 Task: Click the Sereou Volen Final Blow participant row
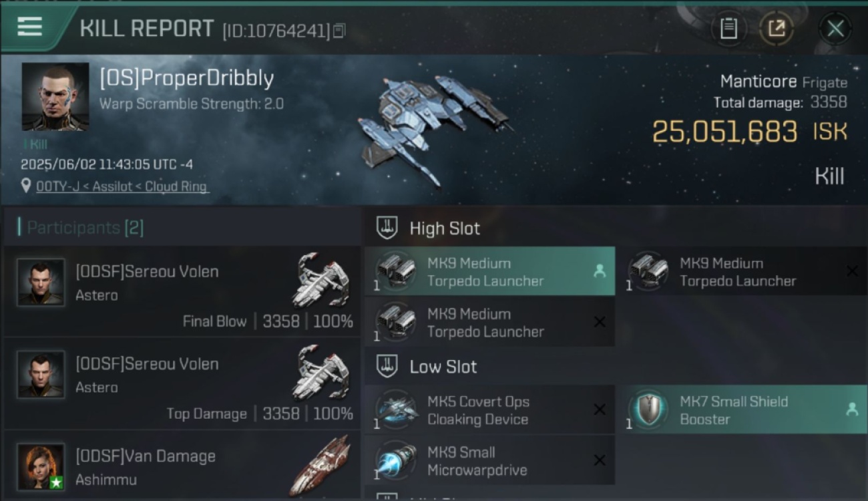point(182,291)
